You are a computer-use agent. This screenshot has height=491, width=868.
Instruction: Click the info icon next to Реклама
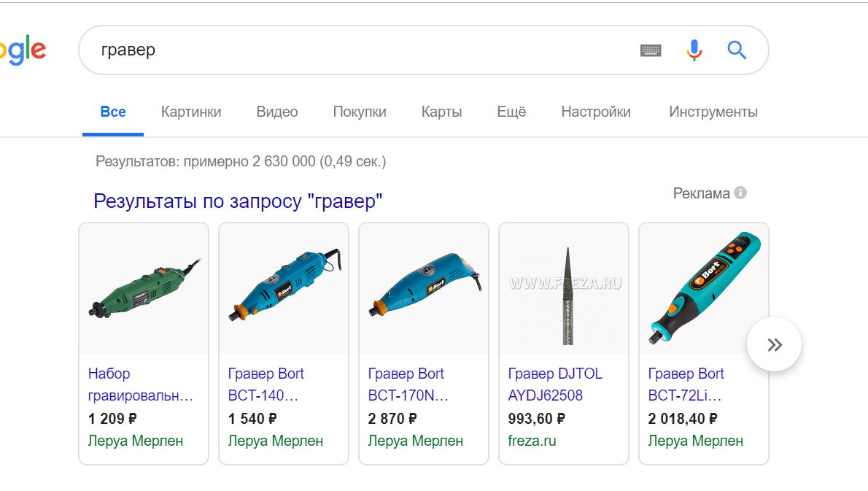740,193
